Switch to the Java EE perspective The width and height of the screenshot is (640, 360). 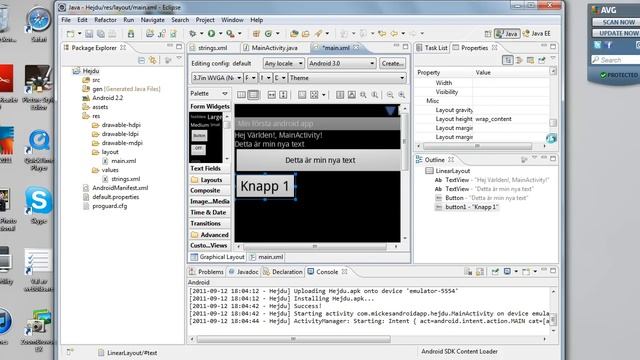tap(537, 33)
